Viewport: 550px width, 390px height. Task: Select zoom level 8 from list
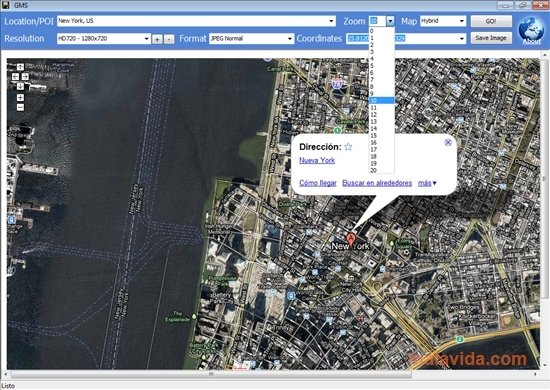click(x=381, y=87)
